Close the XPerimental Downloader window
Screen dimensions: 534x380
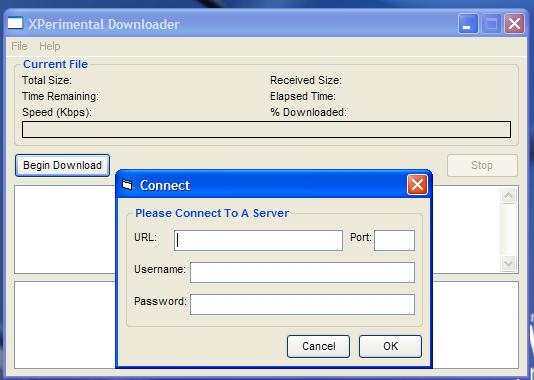tap(514, 24)
